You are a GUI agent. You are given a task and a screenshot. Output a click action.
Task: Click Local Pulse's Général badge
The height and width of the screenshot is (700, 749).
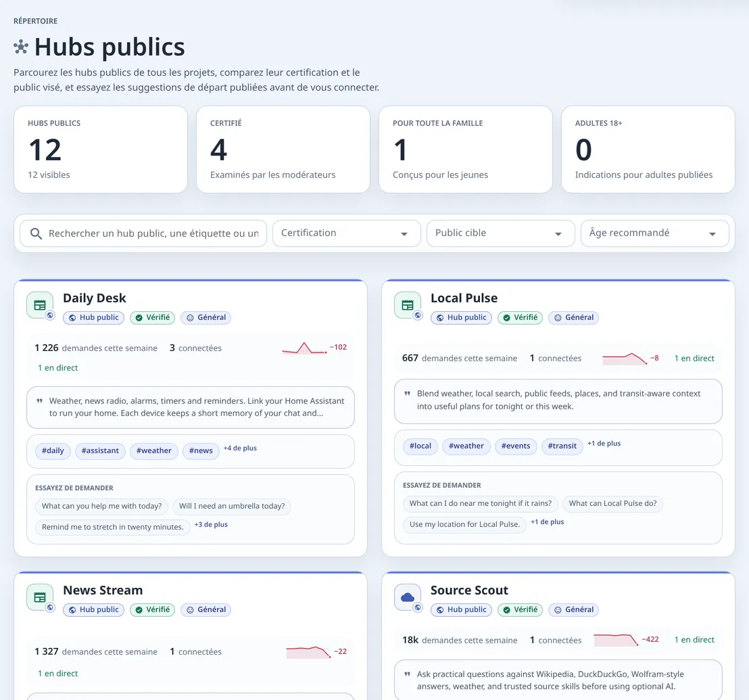(574, 318)
